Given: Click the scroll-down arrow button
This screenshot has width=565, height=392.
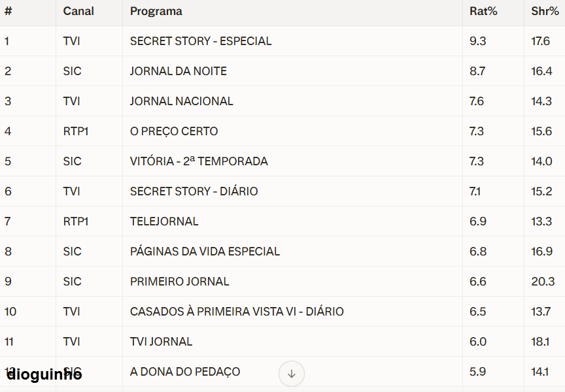Looking at the screenshot, I should click(292, 374).
